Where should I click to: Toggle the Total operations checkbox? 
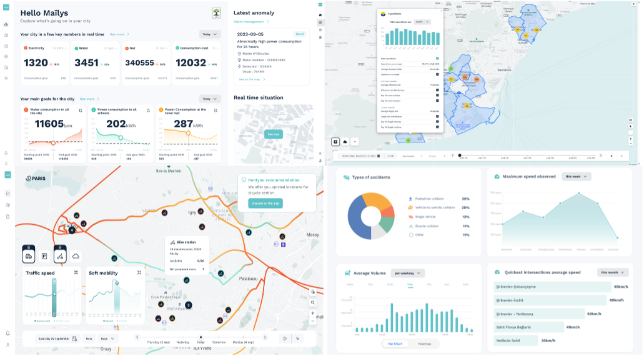(x=437, y=59)
